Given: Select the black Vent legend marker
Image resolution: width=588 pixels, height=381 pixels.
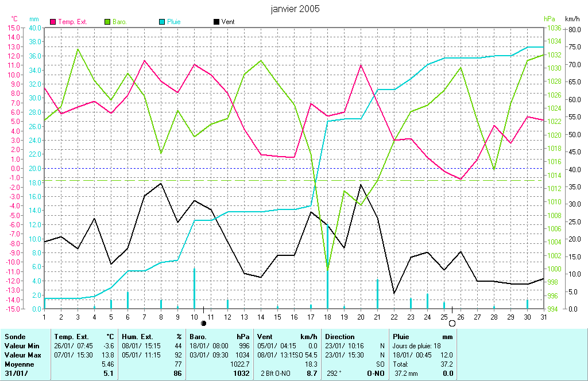Looking at the screenshot, I should click(216, 21).
